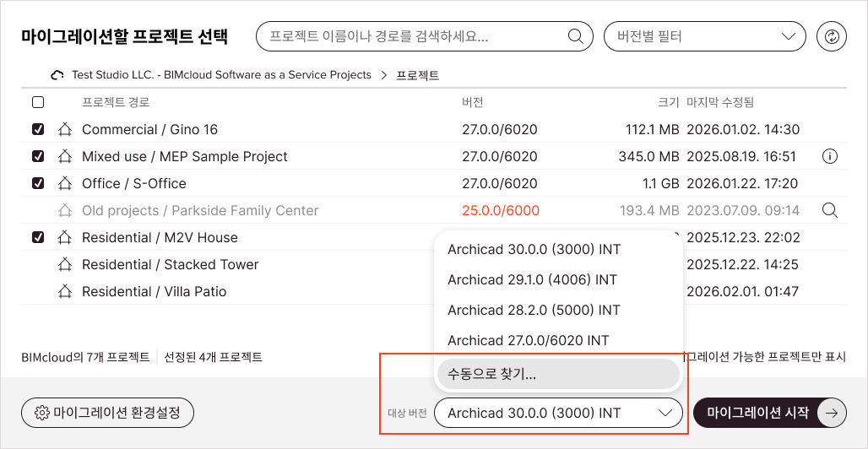Screen dimensions: 868x449
Task: Click the project icon beside Residential / Villa Patio
Action: [x=65, y=291]
